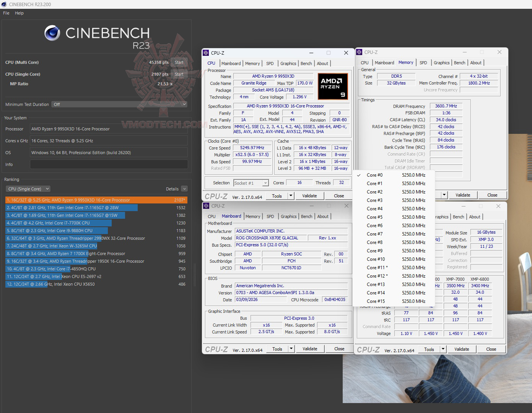Open the Graphics tab in the CPU-Z CPU window

[288, 63]
